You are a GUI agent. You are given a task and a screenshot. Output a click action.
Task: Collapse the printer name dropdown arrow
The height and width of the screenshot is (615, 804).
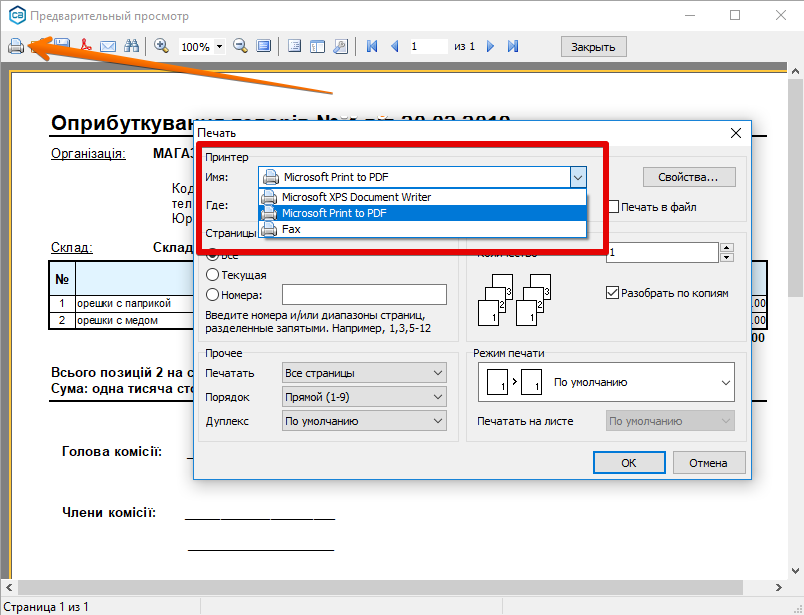point(578,177)
